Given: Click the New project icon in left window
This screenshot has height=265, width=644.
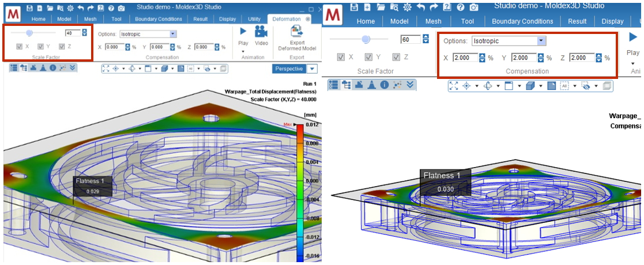Looking at the screenshot, I should 40,8.
